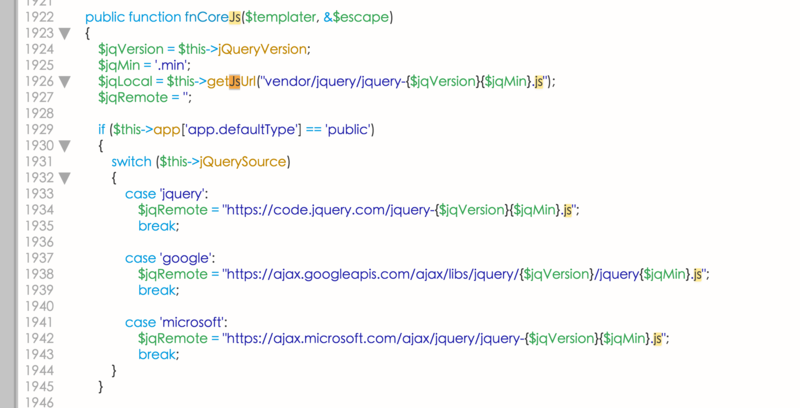The image size is (800, 408).
Task: Click the vendor/jquery/jquery- string path
Action: pyautogui.click(x=333, y=82)
